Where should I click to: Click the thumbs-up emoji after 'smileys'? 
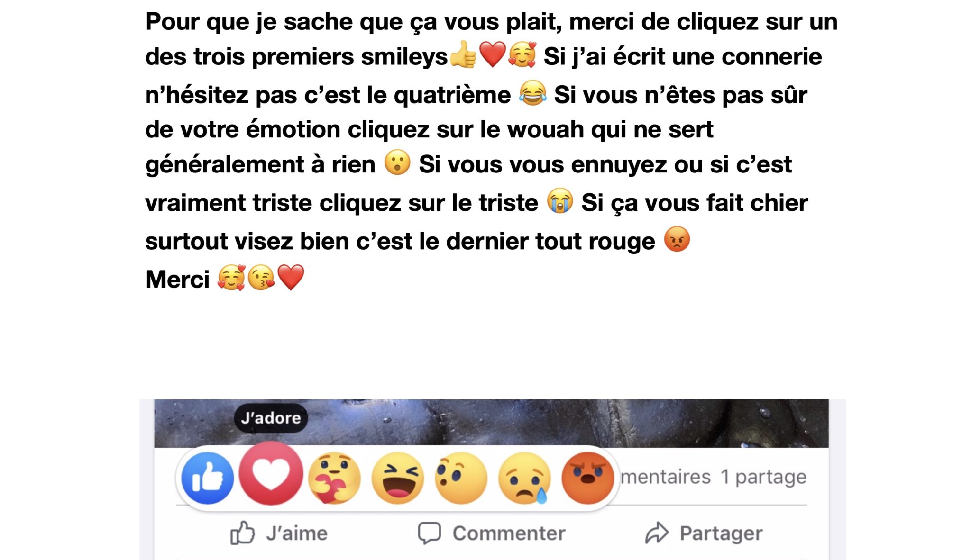coord(462,55)
